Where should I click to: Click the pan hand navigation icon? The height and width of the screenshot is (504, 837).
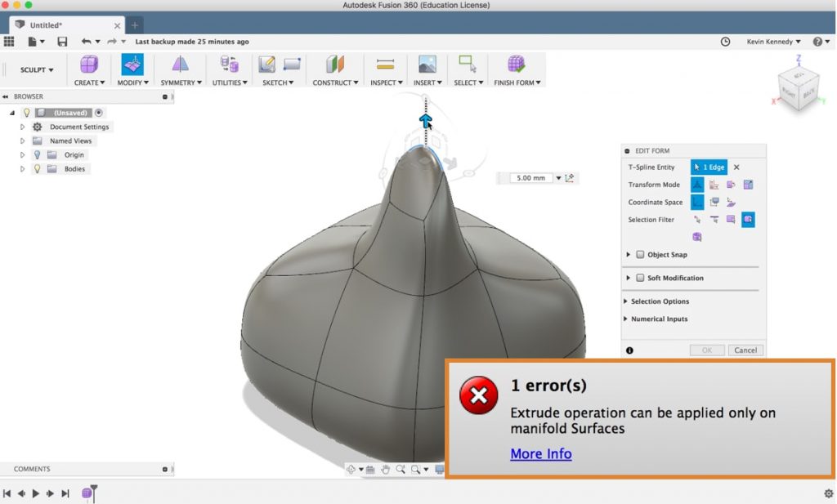tap(386, 470)
